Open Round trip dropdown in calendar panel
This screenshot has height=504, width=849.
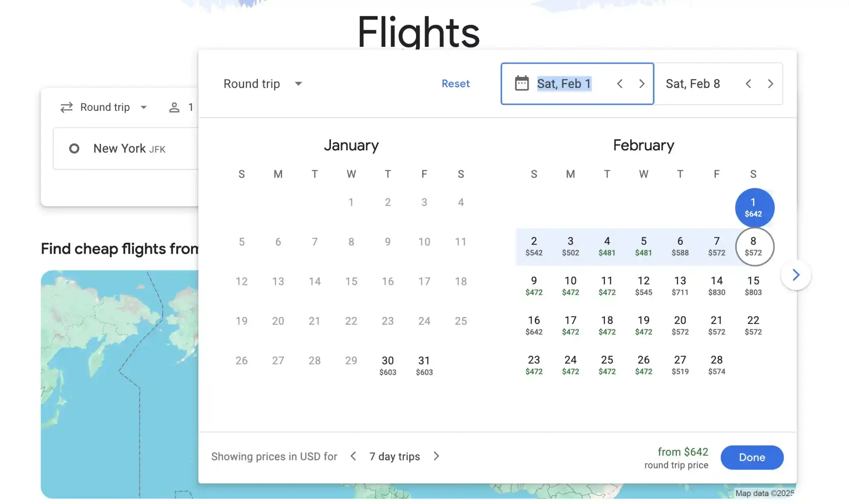tap(262, 84)
